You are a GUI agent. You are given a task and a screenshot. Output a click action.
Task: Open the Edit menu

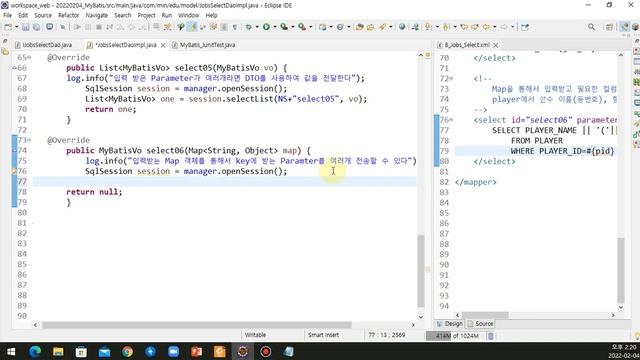point(23,15)
